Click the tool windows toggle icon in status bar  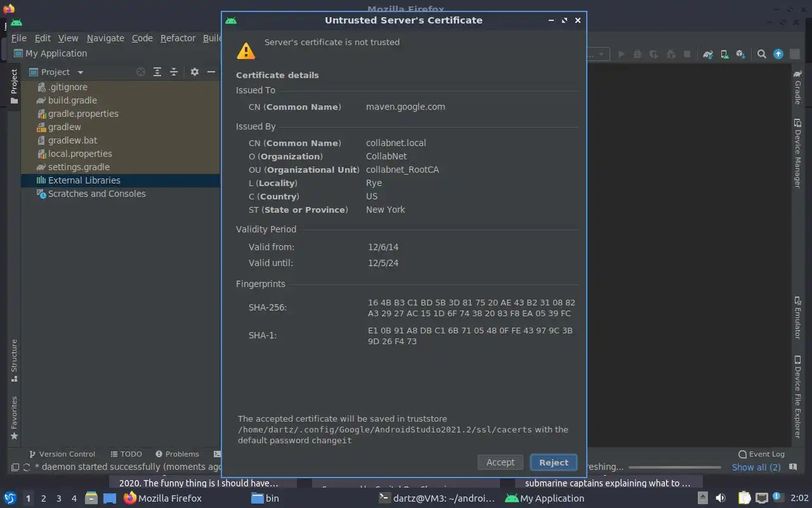(x=15, y=467)
